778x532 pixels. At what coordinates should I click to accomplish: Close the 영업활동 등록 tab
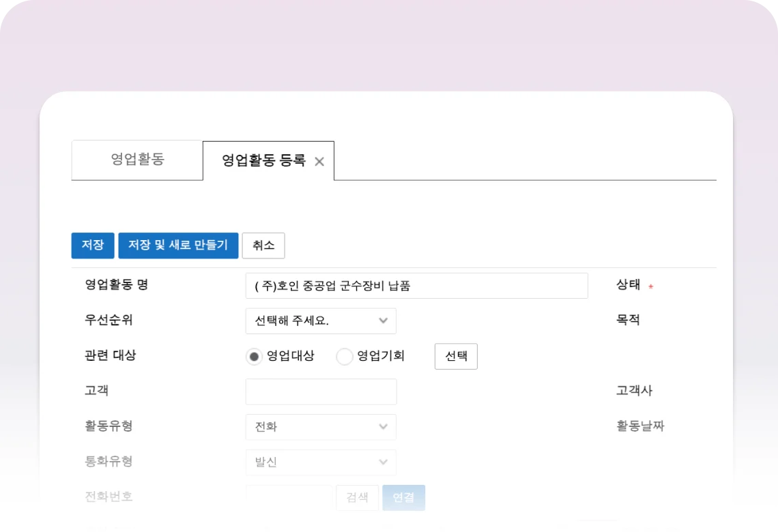tap(319, 162)
